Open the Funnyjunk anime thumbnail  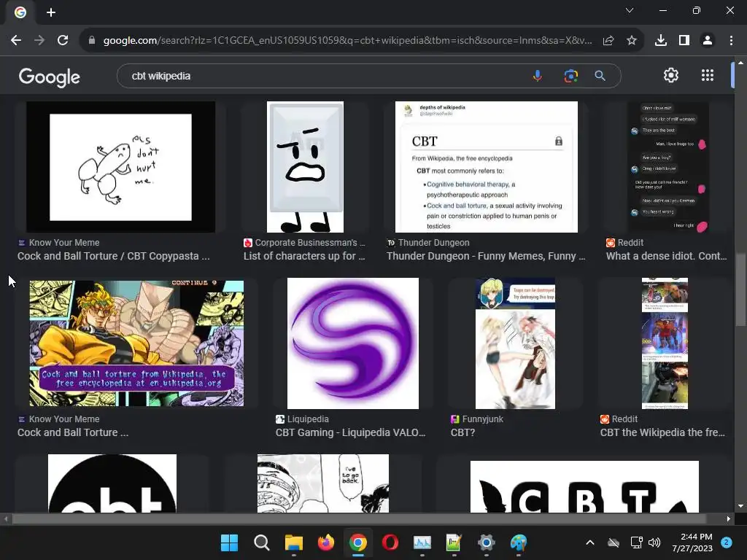click(516, 343)
